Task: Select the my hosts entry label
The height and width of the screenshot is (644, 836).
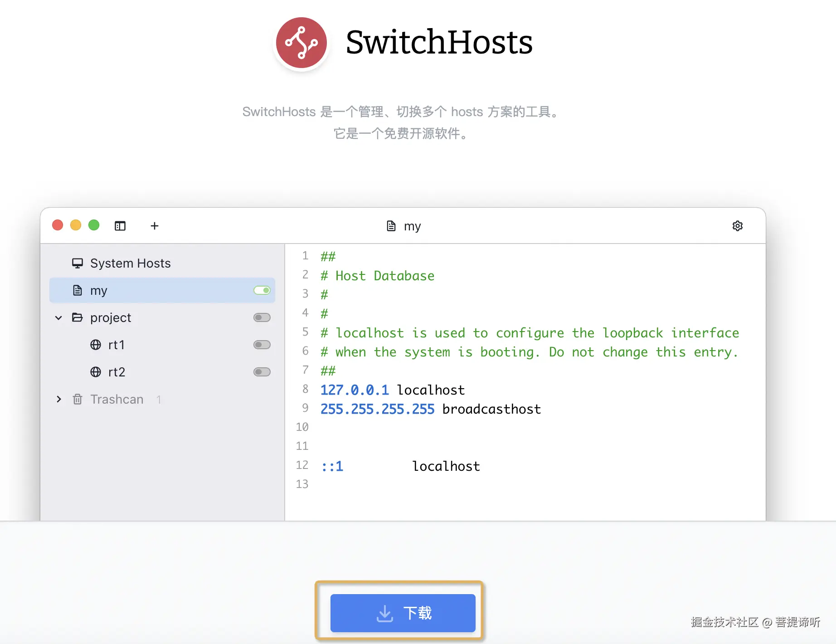Action: point(99,291)
